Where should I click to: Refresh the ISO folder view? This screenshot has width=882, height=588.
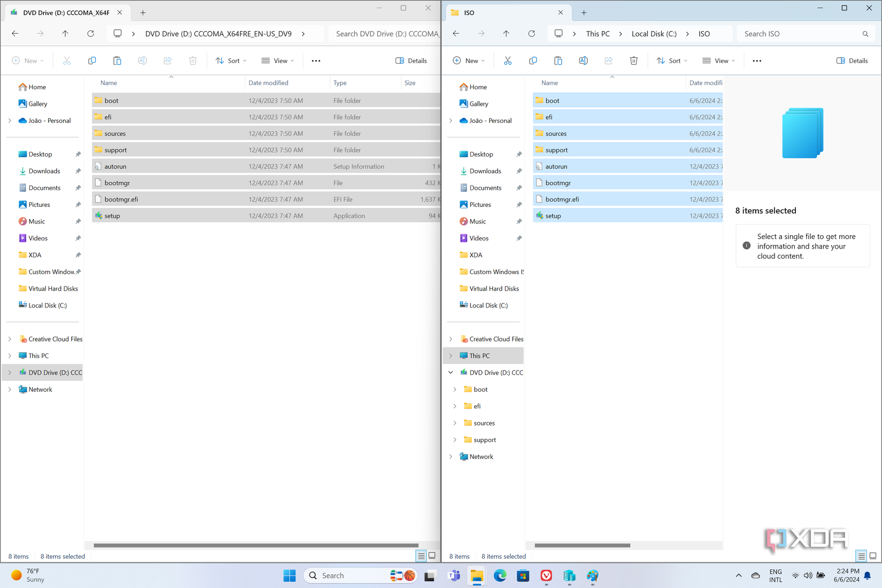(532, 33)
